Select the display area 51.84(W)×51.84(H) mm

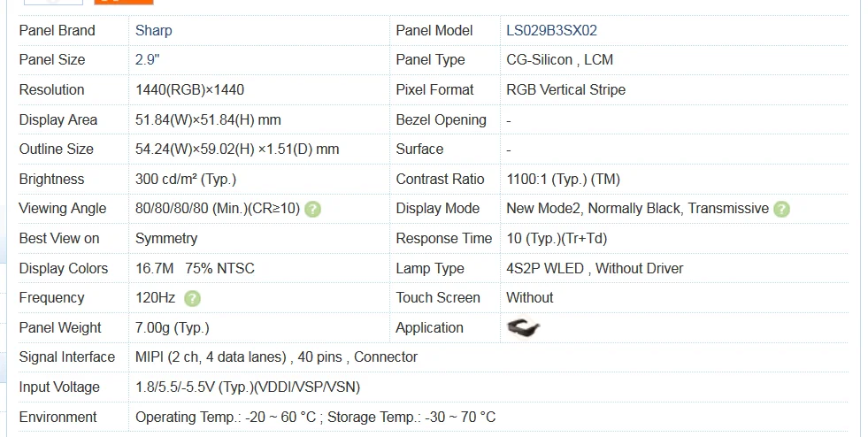tap(208, 119)
